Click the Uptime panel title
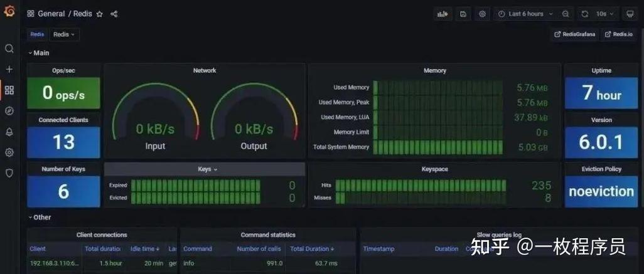 601,71
